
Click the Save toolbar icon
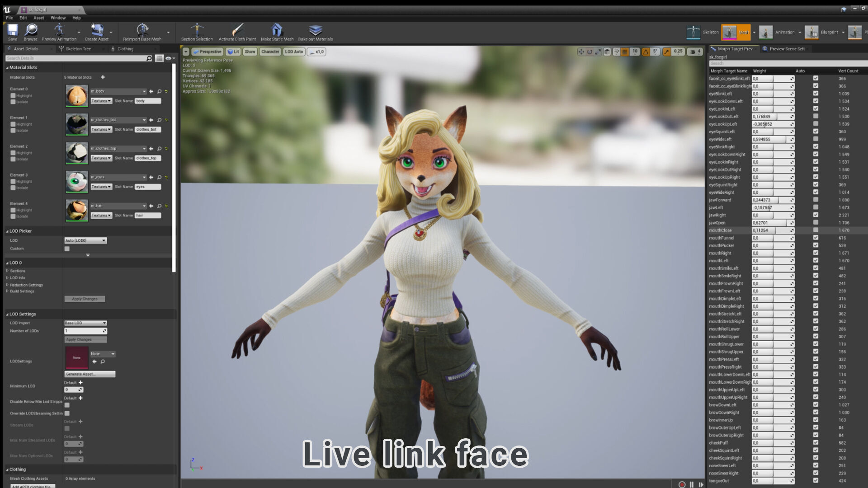13,32
